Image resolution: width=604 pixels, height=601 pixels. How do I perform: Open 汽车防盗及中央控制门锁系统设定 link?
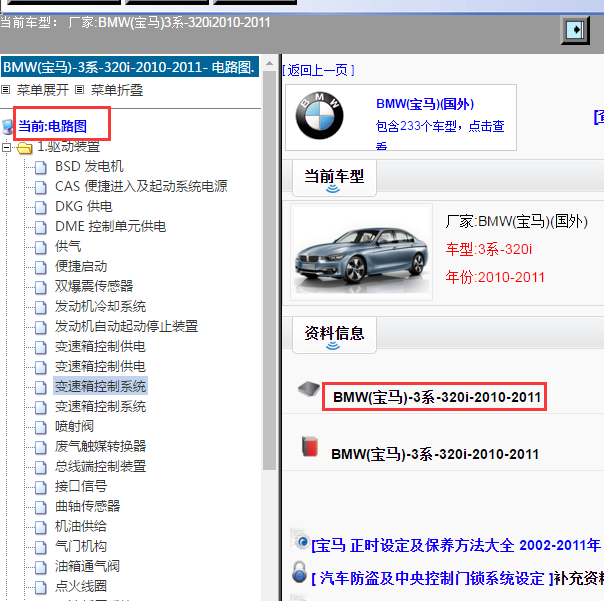[x=432, y=578]
